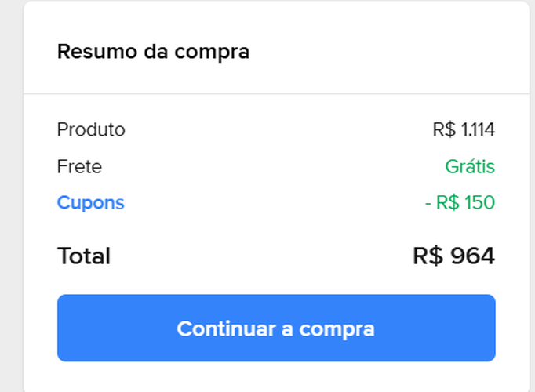This screenshot has height=392, width=535.
Task: Select the R$ 1.114 product price
Action: 463,129
